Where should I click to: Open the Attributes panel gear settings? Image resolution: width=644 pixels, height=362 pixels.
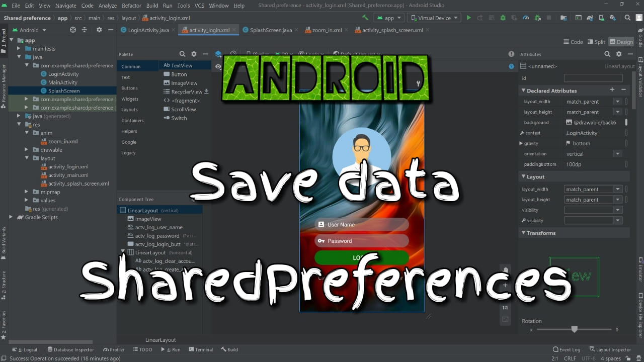[619, 54]
